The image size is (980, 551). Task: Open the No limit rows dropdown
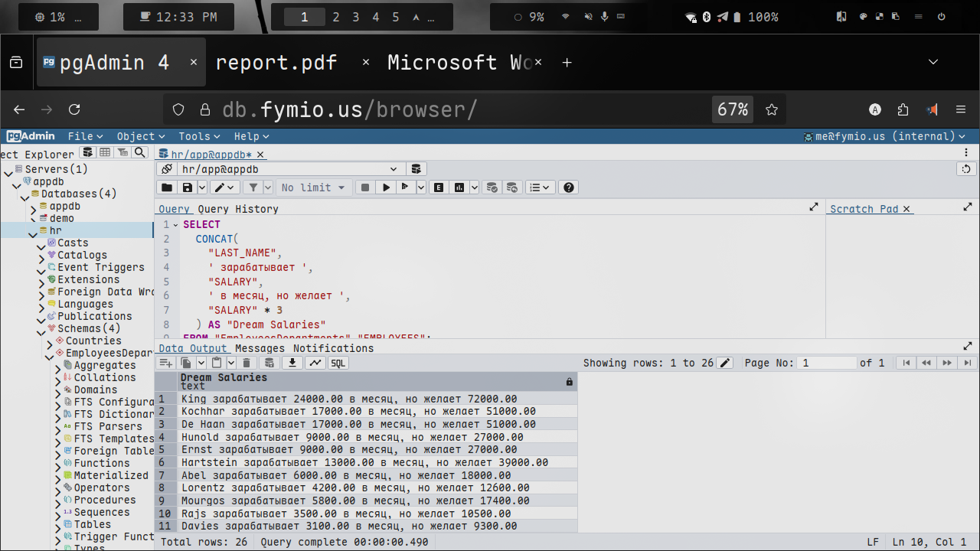(313, 187)
